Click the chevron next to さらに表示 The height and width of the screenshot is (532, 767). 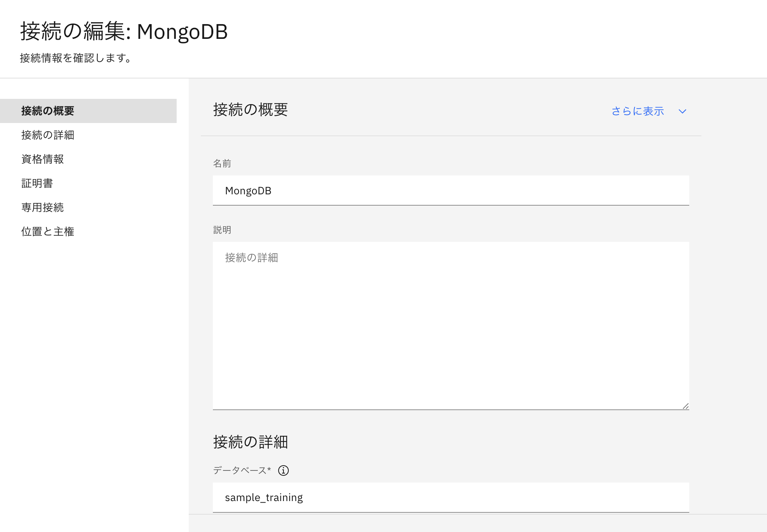682,111
